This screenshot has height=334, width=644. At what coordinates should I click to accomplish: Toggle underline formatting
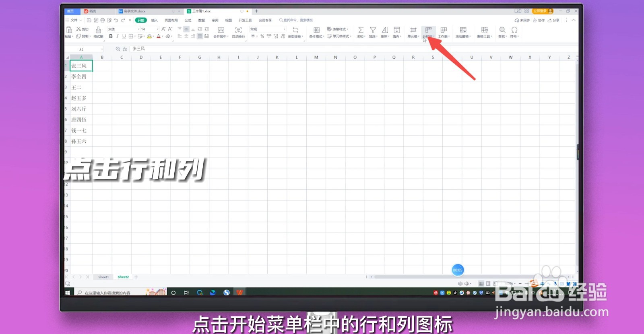(124, 36)
